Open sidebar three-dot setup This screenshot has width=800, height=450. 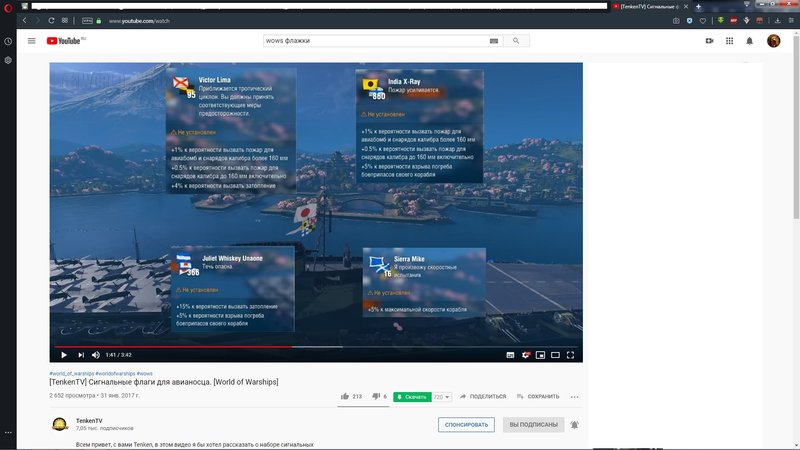(x=8, y=433)
